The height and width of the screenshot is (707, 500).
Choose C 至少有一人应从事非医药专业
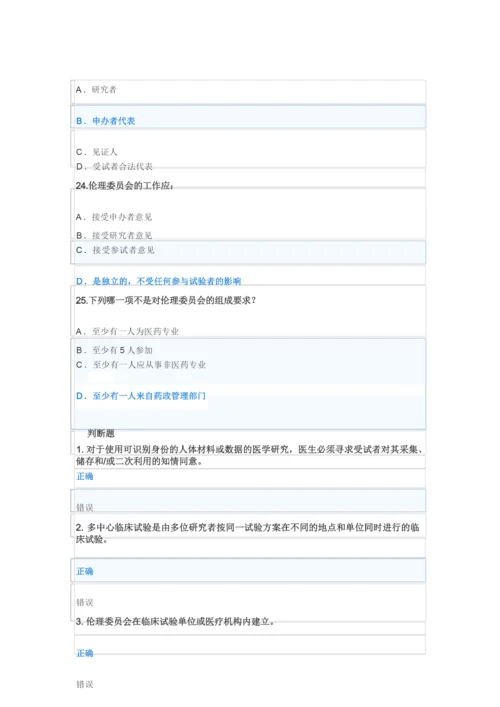pyautogui.click(x=141, y=364)
